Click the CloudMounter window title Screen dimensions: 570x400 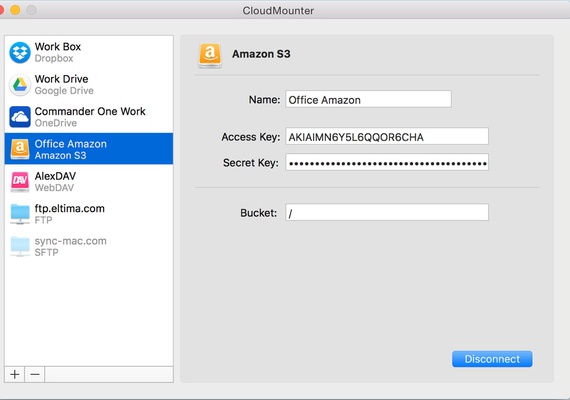278,11
